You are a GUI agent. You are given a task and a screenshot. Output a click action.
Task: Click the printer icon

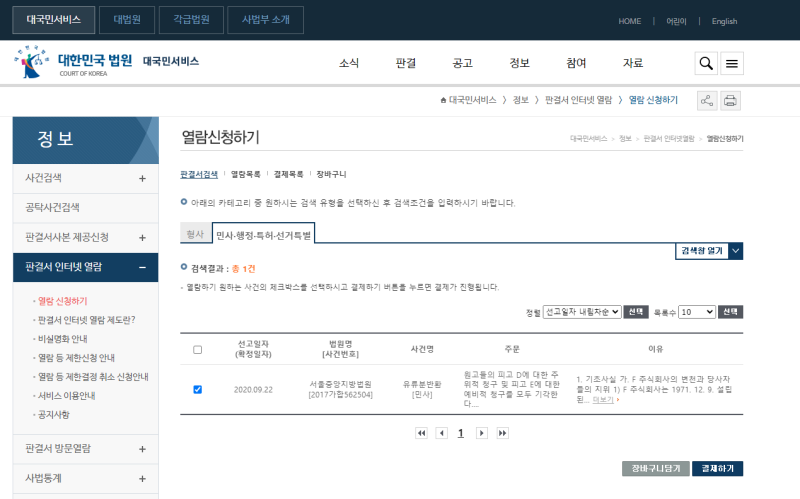click(x=730, y=101)
